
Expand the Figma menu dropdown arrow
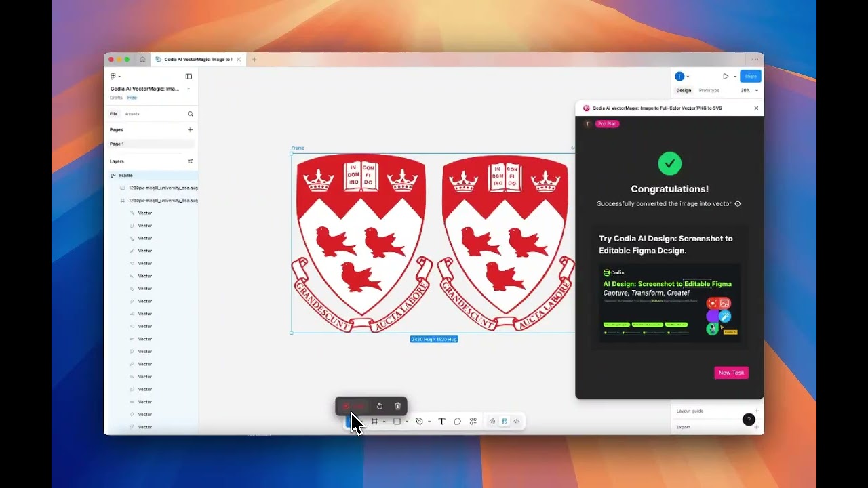tap(120, 77)
